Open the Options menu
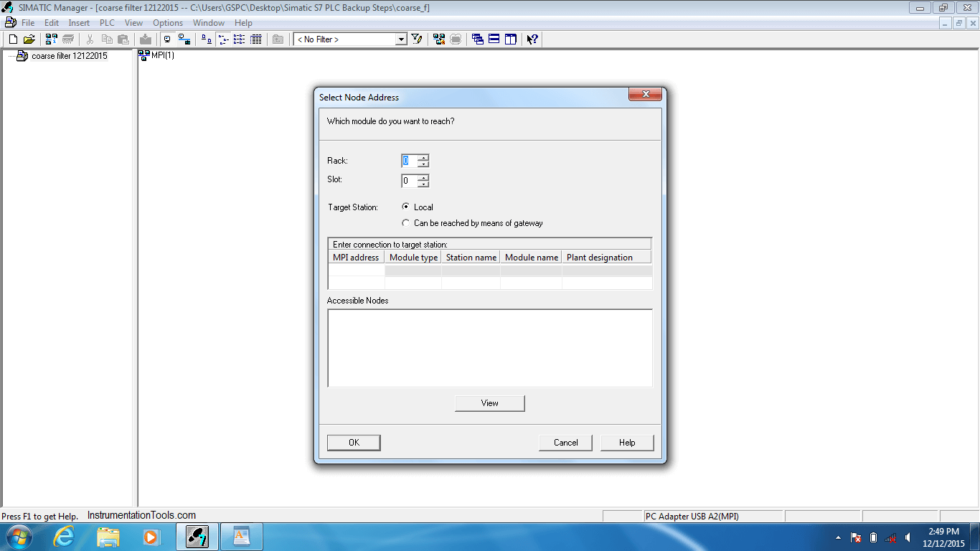980x551 pixels. tap(168, 23)
